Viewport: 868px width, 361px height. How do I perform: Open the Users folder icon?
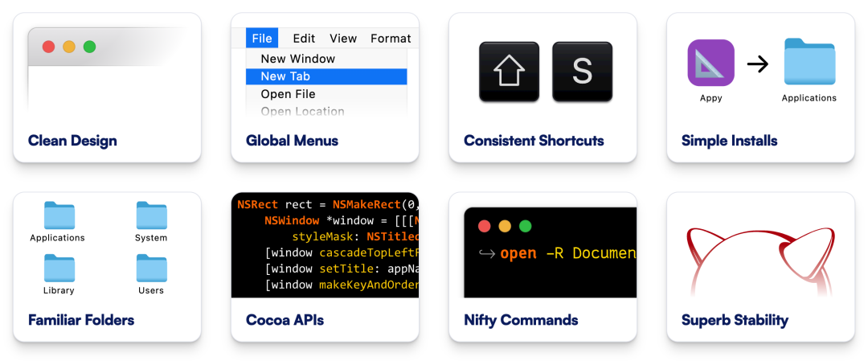[152, 268]
